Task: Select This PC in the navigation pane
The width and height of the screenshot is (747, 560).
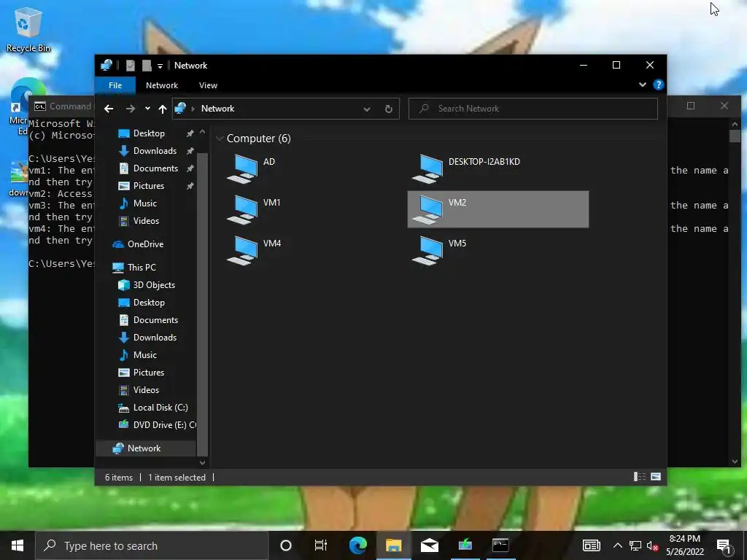Action: 142,268
